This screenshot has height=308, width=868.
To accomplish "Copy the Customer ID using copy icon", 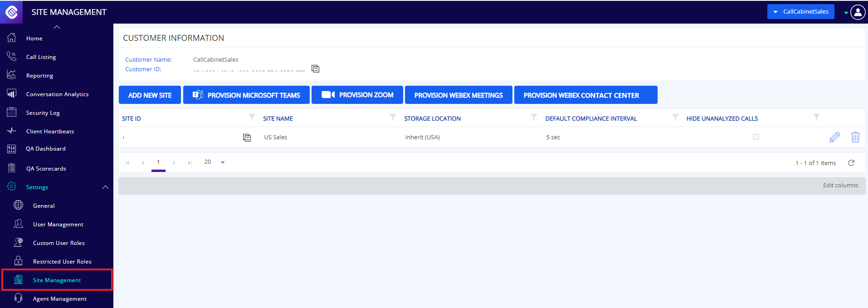I will pos(315,69).
